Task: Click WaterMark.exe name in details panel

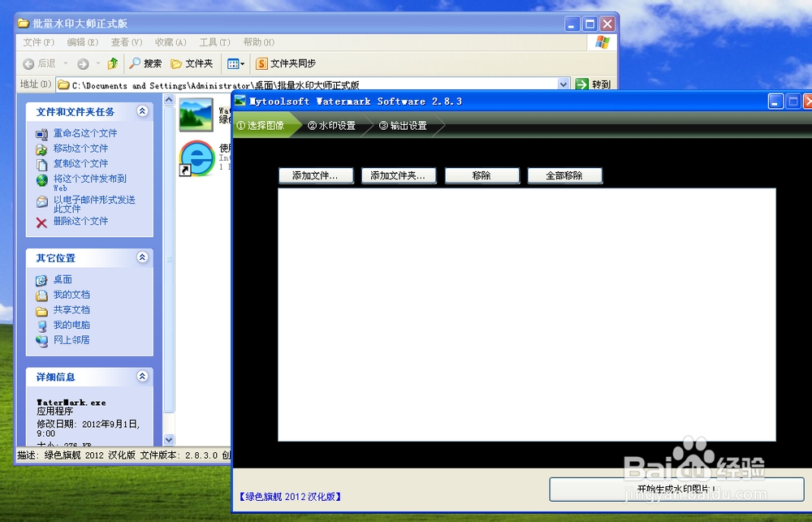Action: point(71,403)
